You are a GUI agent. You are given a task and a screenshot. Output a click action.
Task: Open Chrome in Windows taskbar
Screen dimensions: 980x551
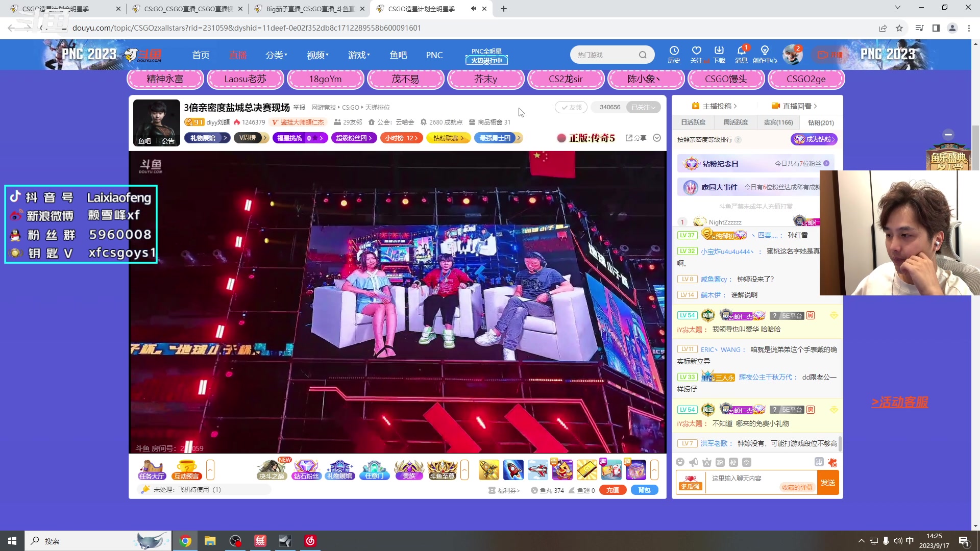(x=186, y=541)
